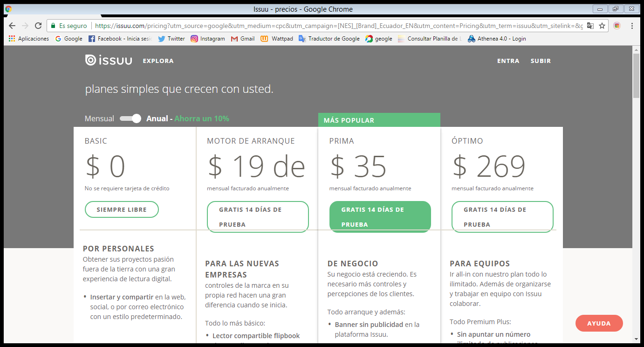Screen dimensions: 644x347
Task: Toggle the Mensual/Anual billing switch
Action: click(130, 118)
